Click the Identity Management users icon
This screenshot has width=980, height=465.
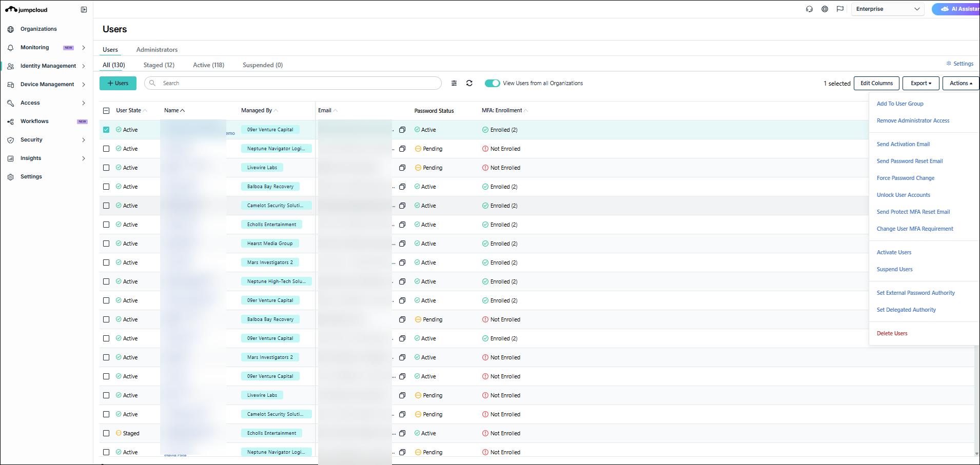pos(11,66)
